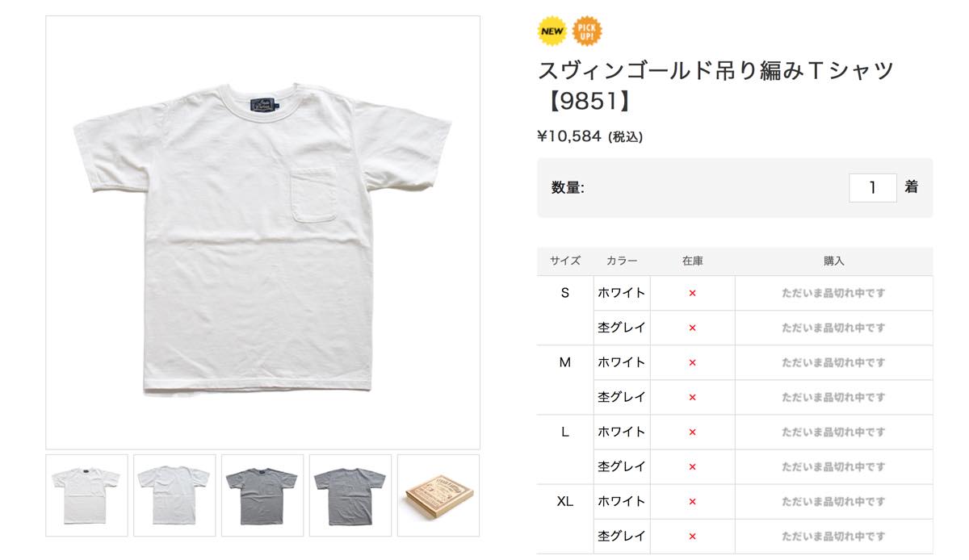The width and height of the screenshot is (969, 560).
Task: Click the product title スヴィンゴールド吊り編みTシャツ
Action: click(716, 71)
